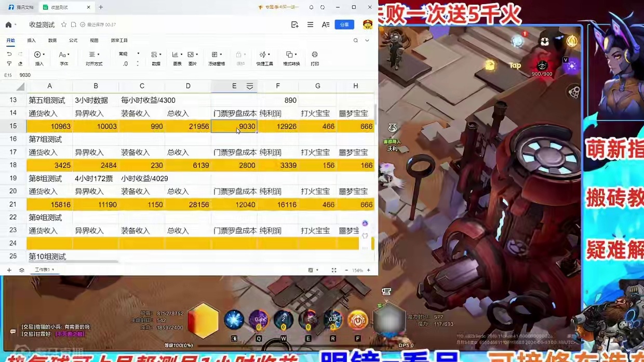Enter fullscreen with the expand icon at bottom
Image resolution: width=644 pixels, height=362 pixels.
coord(334,270)
